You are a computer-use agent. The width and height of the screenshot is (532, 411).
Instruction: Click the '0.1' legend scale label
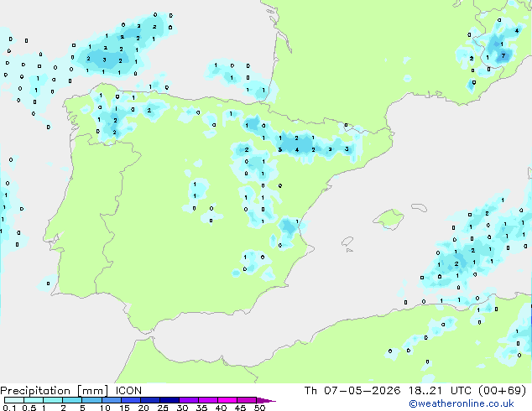(x=9, y=408)
